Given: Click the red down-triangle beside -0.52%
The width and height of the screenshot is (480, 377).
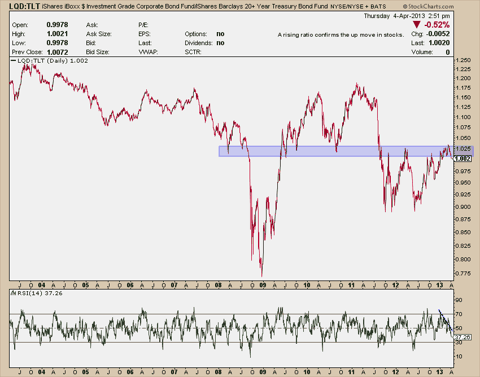Looking at the screenshot, I should point(417,24).
